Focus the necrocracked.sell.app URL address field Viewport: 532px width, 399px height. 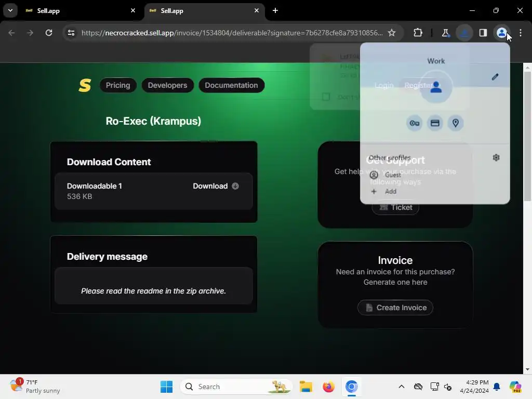coord(232,33)
